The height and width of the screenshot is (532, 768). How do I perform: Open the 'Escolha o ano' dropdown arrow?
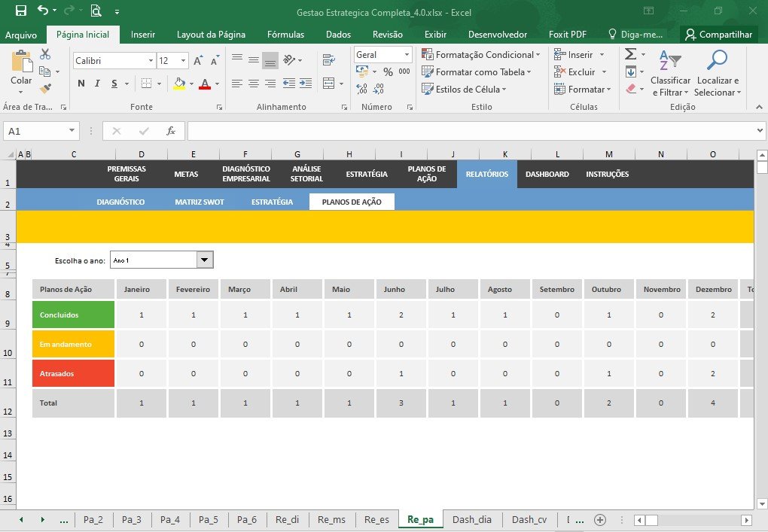(x=205, y=260)
